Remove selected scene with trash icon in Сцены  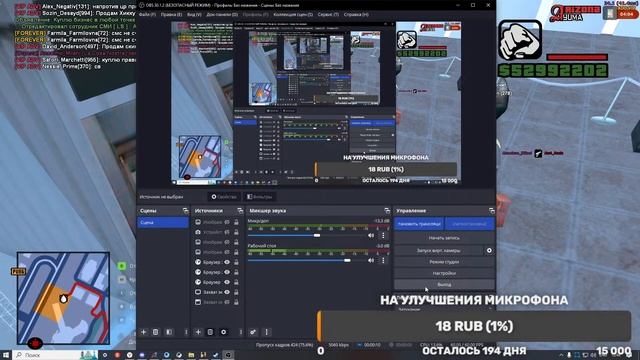[x=156, y=332]
